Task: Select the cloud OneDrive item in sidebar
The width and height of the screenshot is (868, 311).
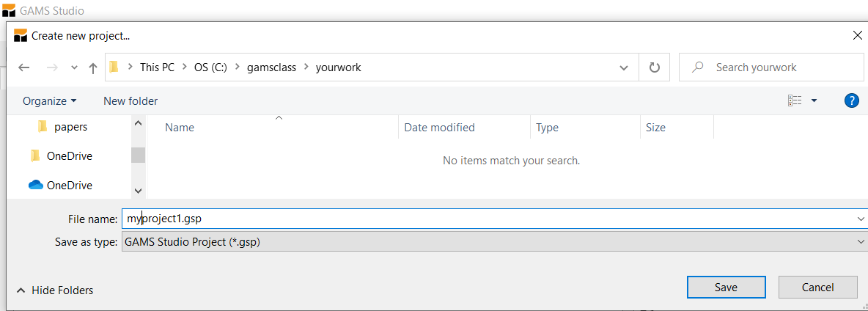Action: pos(69,186)
